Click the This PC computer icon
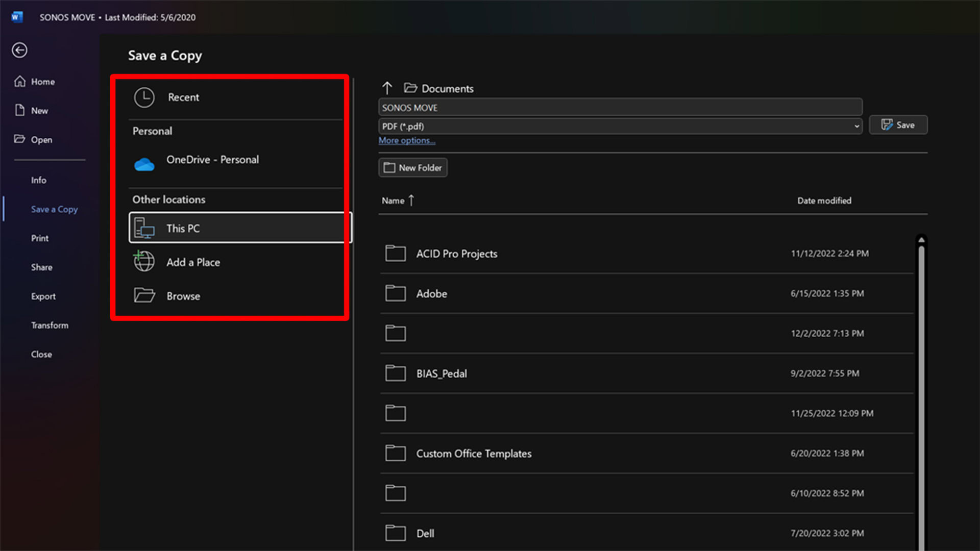980x551 pixels. pos(144,228)
